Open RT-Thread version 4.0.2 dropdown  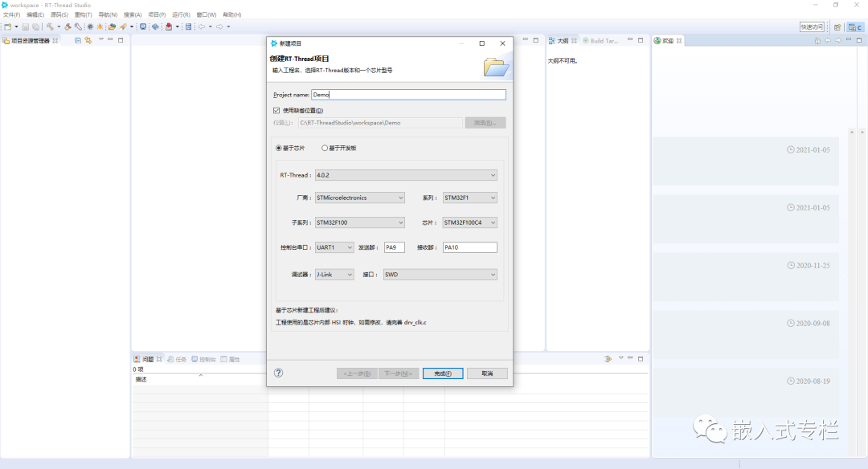[x=406, y=175]
